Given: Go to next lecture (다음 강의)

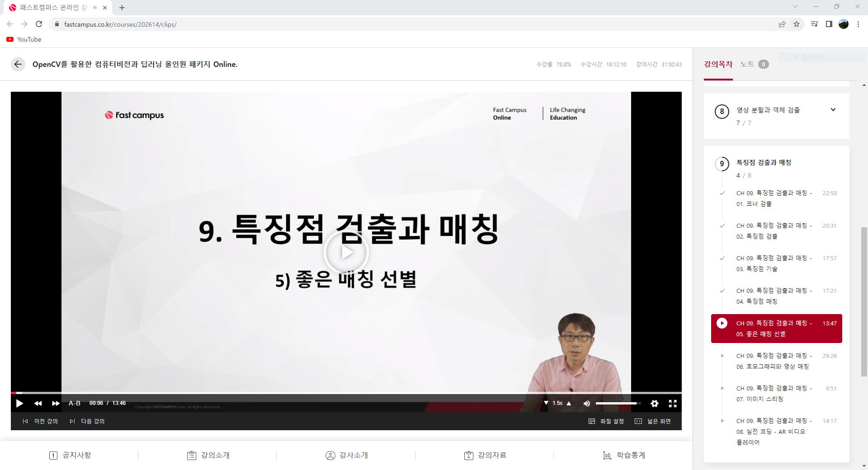Looking at the screenshot, I should click(x=87, y=421).
